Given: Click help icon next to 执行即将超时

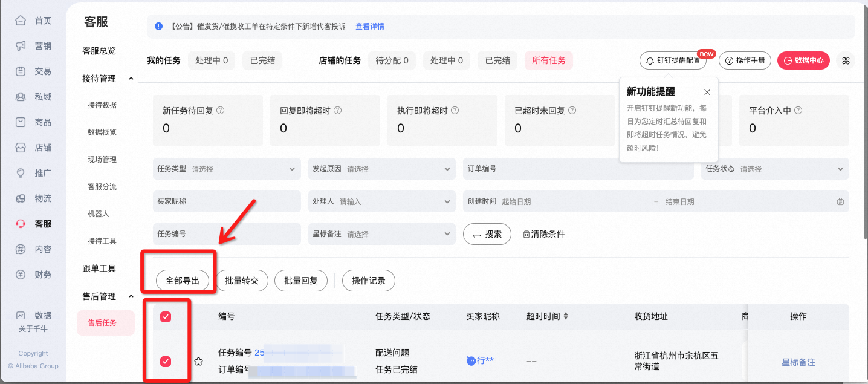Looking at the screenshot, I should pyautogui.click(x=455, y=111).
